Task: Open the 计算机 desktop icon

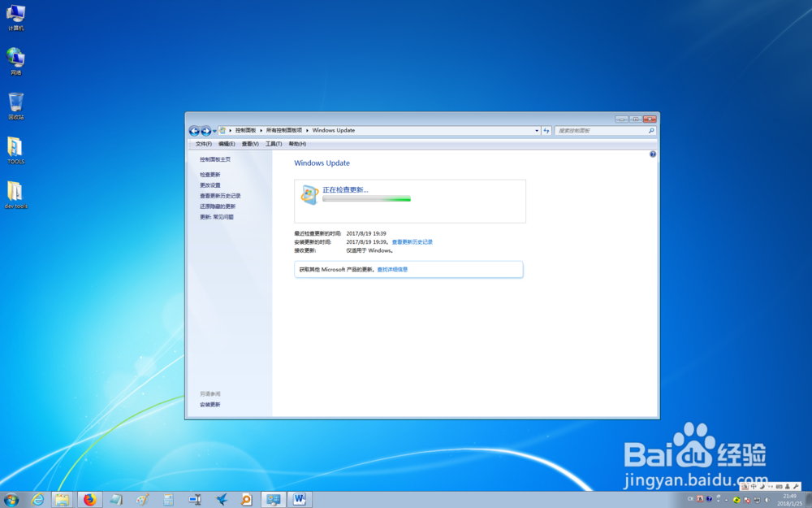Action: point(15,18)
